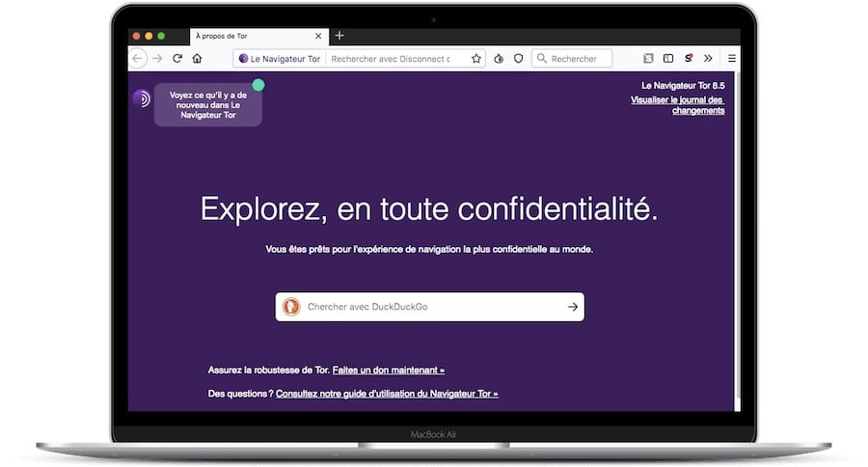
Task: Click the Tor logo on the page
Action: [x=141, y=98]
